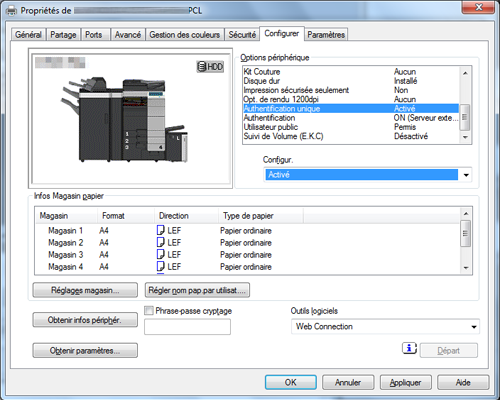Screen dimensions: 500x400
Task: Open the Configur. dropdown showing Activé
Action: [x=368, y=175]
